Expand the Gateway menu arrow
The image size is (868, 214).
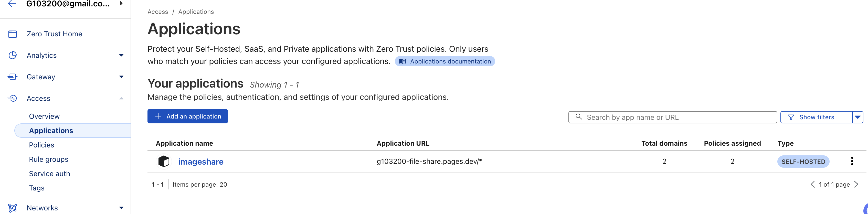pyautogui.click(x=121, y=77)
